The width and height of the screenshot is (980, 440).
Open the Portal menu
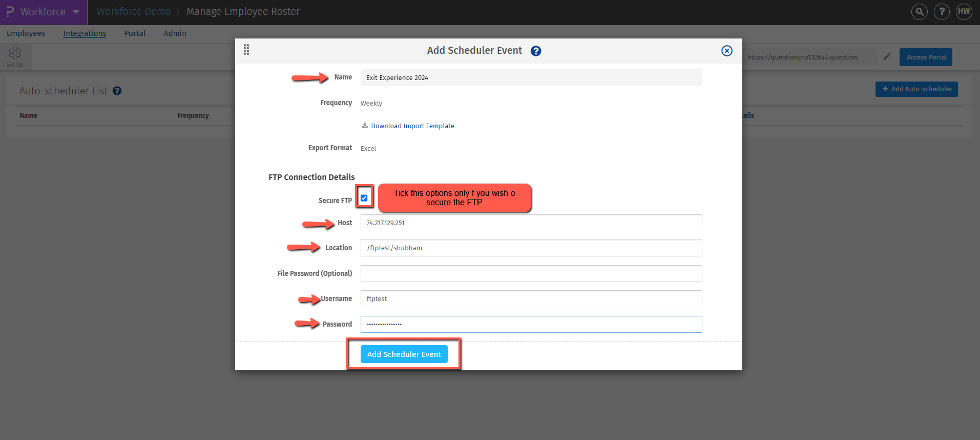[x=135, y=33]
